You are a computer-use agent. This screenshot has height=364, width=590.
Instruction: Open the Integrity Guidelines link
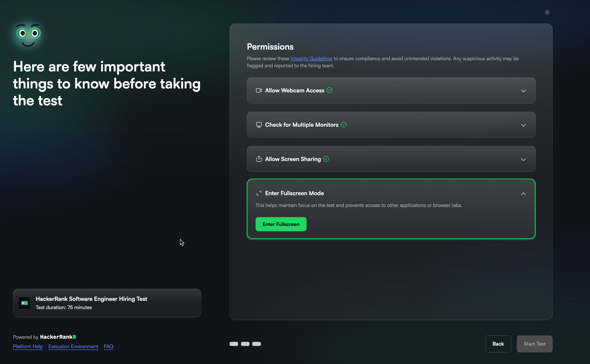(x=311, y=58)
